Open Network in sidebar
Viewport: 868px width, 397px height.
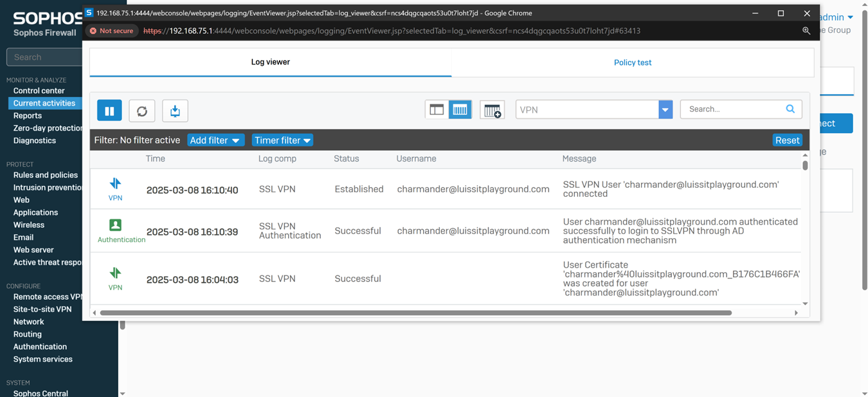pyautogui.click(x=29, y=322)
